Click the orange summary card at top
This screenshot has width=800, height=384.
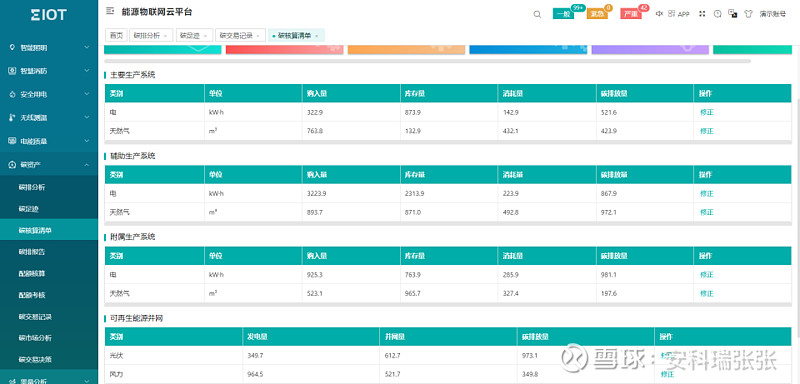click(x=407, y=49)
